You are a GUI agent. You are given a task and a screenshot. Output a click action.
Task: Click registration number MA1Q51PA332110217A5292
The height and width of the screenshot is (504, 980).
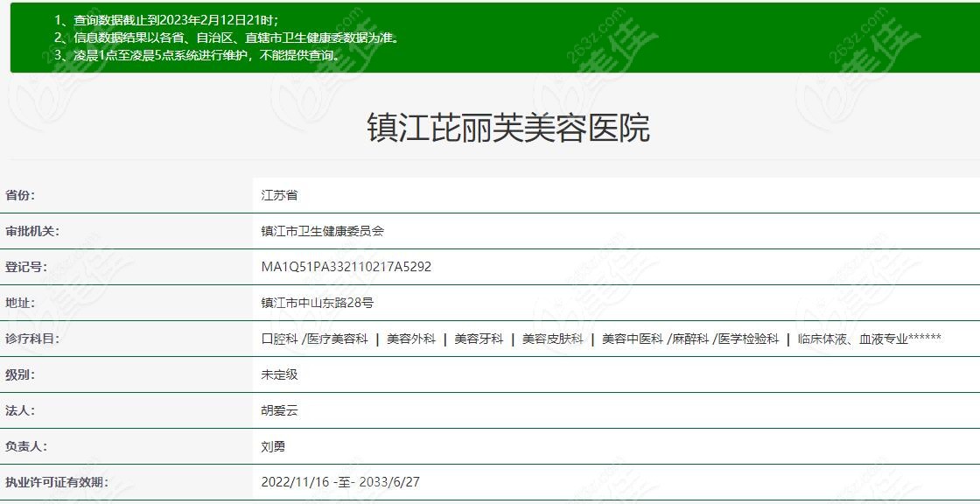click(346, 267)
